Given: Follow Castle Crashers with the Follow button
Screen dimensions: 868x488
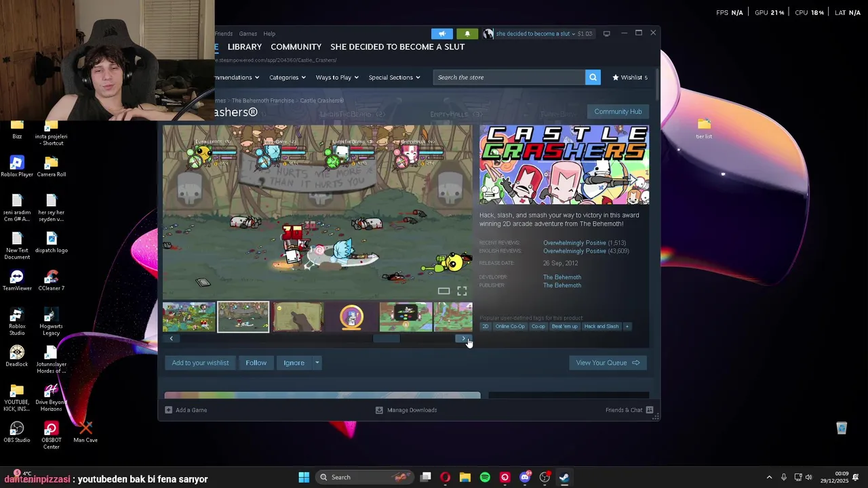Looking at the screenshot, I should (256, 363).
